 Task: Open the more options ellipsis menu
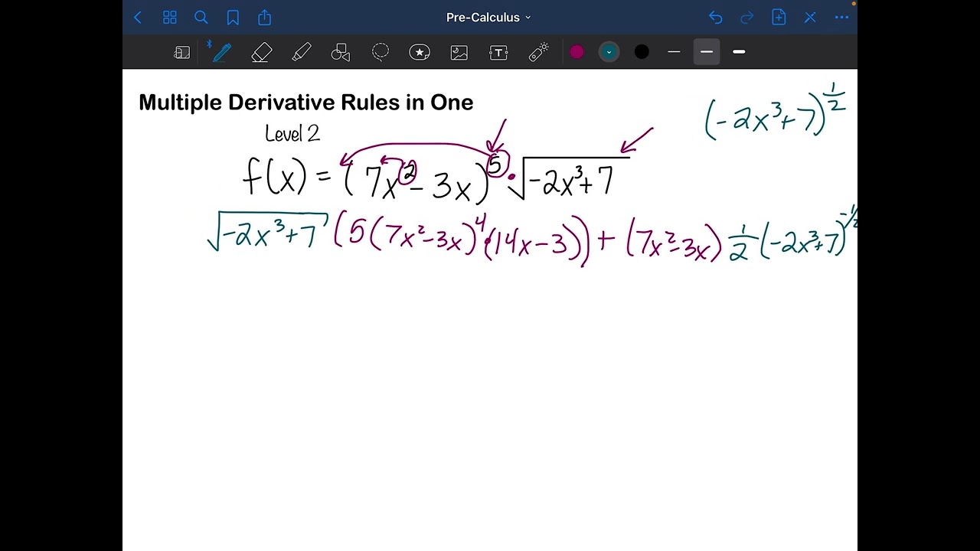tap(842, 18)
